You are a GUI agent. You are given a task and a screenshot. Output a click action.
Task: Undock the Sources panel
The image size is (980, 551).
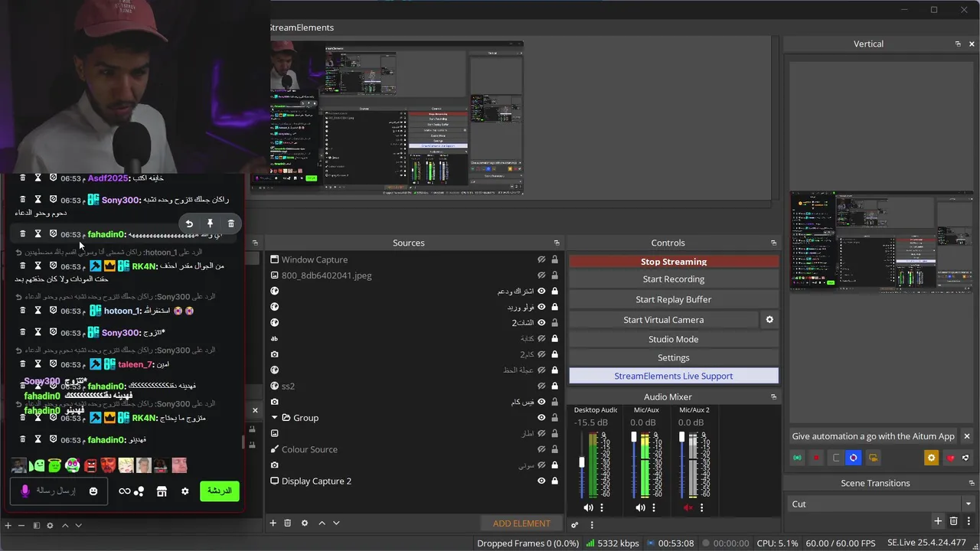557,243
